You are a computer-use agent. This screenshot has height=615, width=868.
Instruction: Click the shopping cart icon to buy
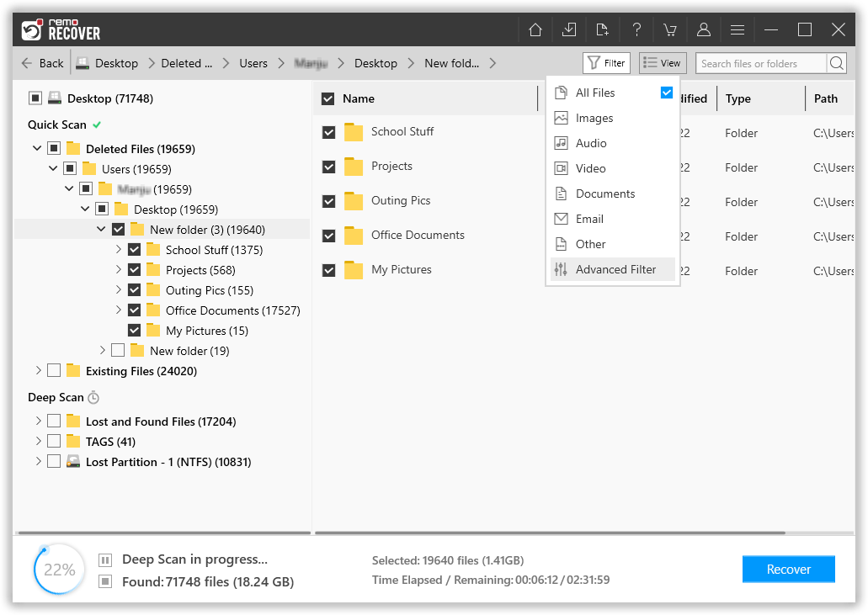[x=670, y=29]
